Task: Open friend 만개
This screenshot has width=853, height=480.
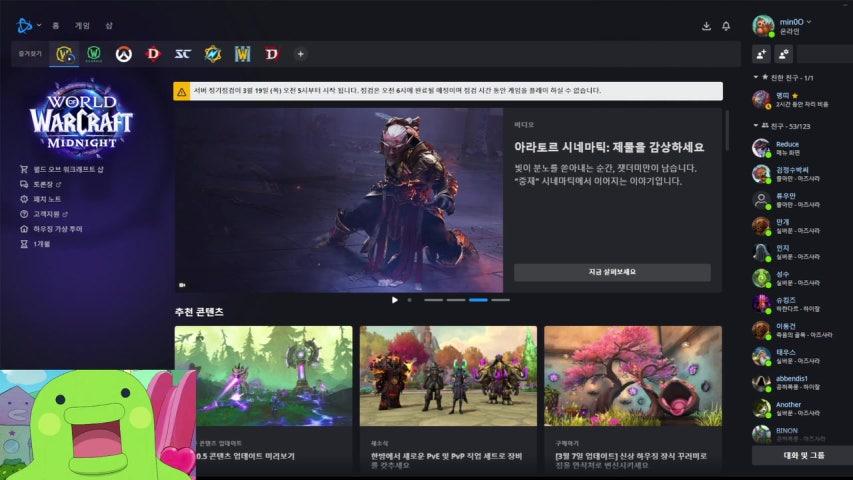Action: coord(800,226)
